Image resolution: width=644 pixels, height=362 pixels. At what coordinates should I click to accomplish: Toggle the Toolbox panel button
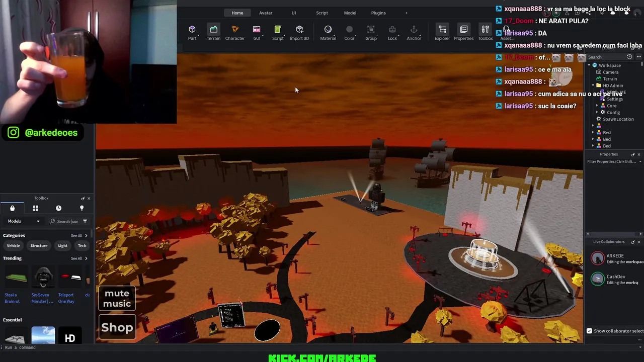485,32
